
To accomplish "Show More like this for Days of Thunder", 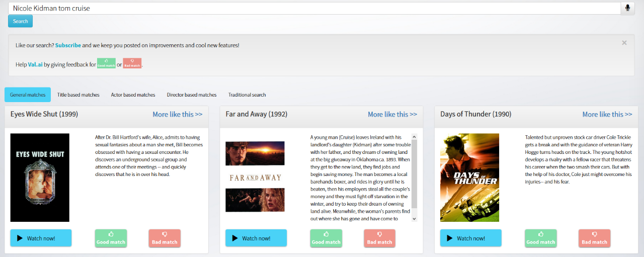I will coord(607,114).
